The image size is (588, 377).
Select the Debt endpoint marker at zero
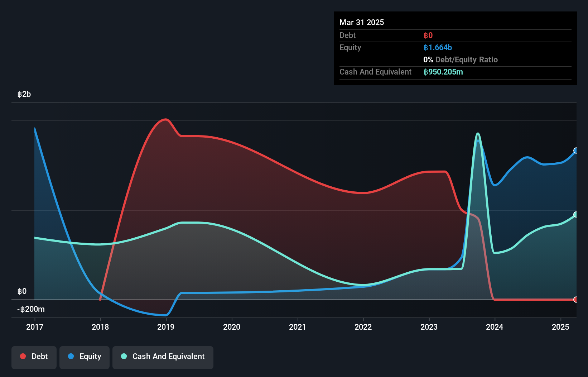pos(576,300)
